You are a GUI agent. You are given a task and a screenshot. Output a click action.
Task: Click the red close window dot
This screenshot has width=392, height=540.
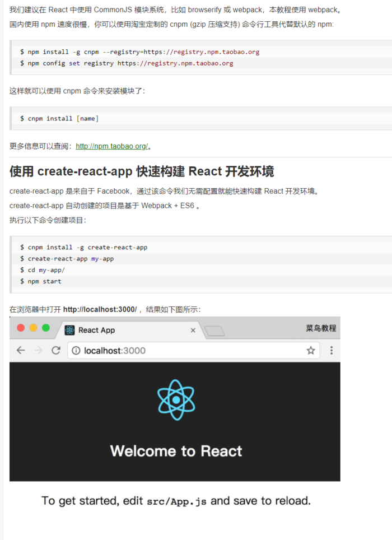pos(21,328)
